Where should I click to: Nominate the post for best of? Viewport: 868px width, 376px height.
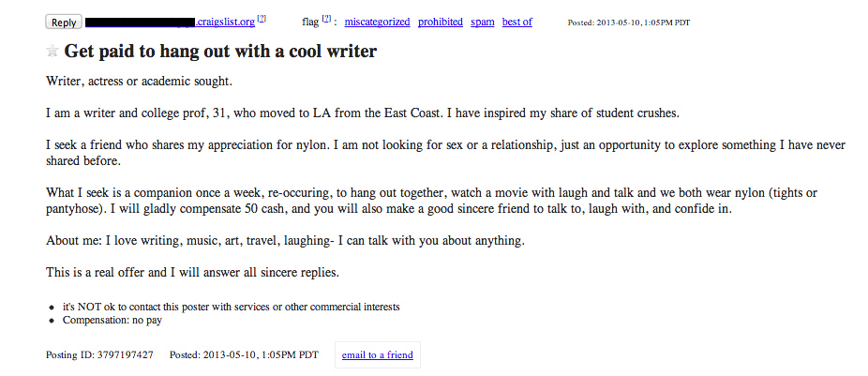517,22
